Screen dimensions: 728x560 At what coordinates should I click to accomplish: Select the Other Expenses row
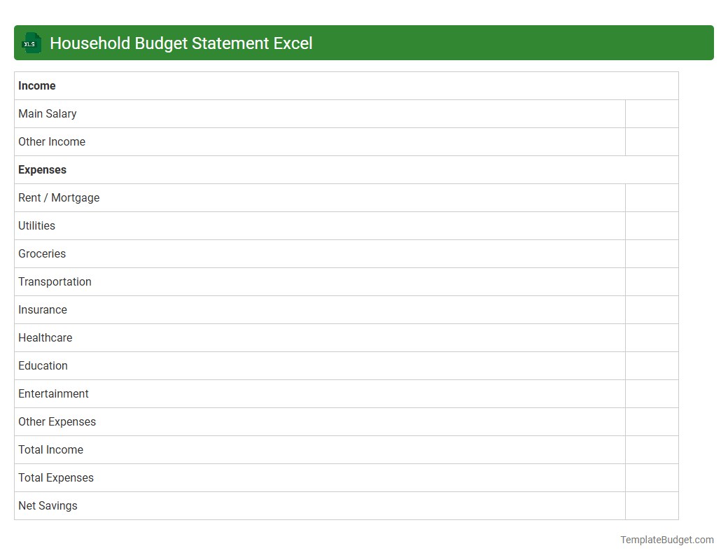pyautogui.click(x=57, y=421)
